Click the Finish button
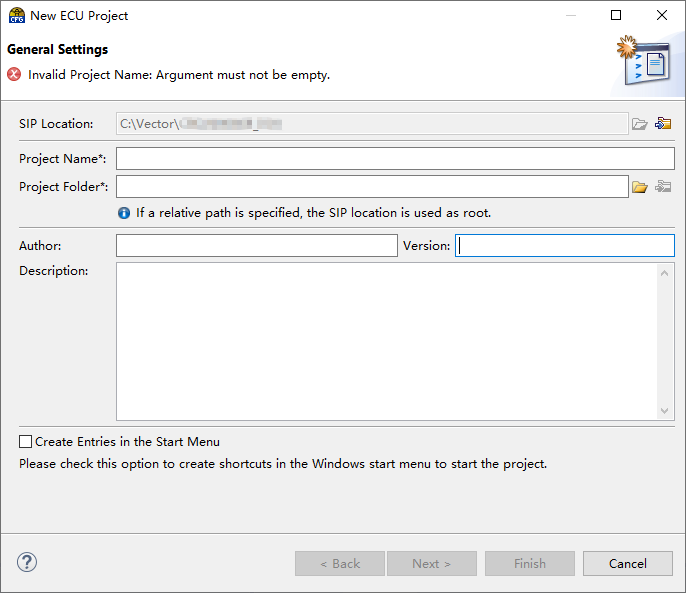The width and height of the screenshot is (686, 593). tap(530, 564)
